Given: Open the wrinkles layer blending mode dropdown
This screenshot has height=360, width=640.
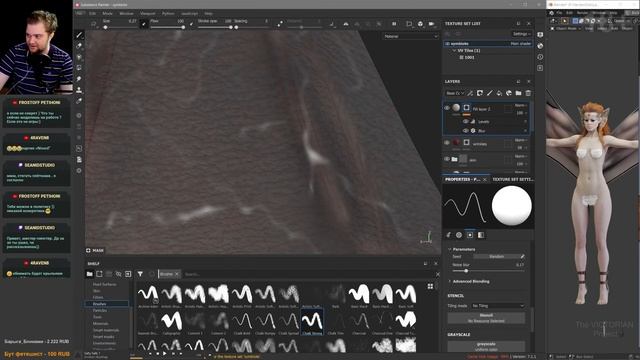Looking at the screenshot, I should pos(520,140).
